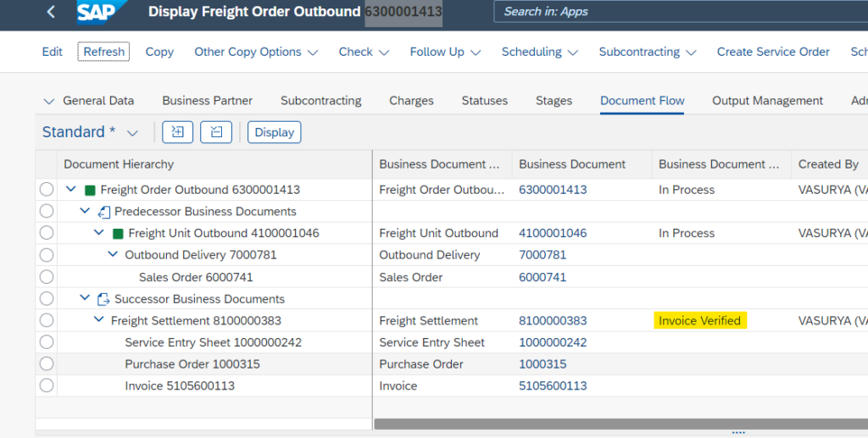Open the Output Management tab
Viewport: 868px width, 438px height.
pyautogui.click(x=767, y=101)
